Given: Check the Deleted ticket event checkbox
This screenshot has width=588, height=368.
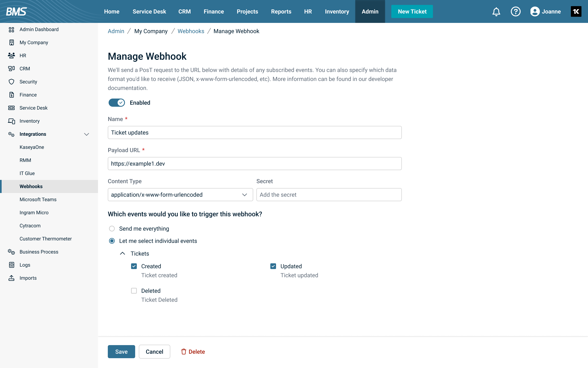Looking at the screenshot, I should [134, 291].
